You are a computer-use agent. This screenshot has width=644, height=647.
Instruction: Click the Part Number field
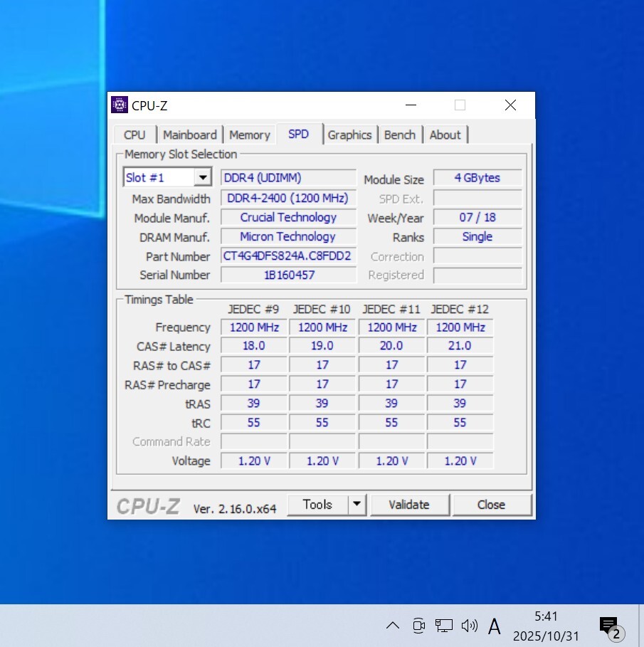[287, 256]
